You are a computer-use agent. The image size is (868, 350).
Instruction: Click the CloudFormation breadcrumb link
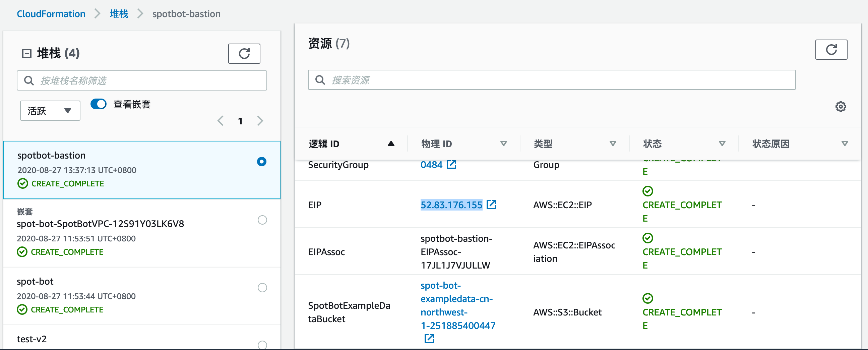(x=51, y=14)
